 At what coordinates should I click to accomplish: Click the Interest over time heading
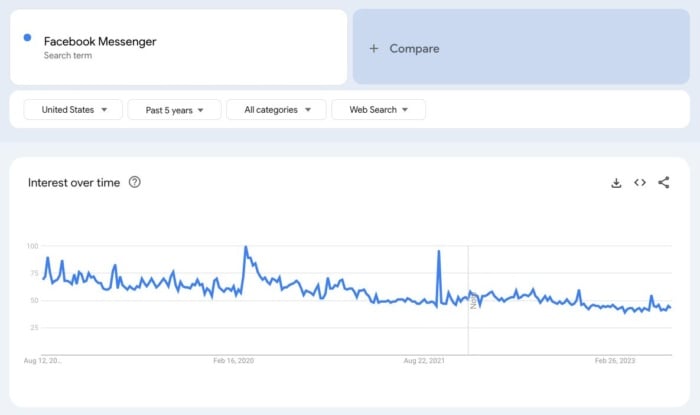click(x=74, y=183)
